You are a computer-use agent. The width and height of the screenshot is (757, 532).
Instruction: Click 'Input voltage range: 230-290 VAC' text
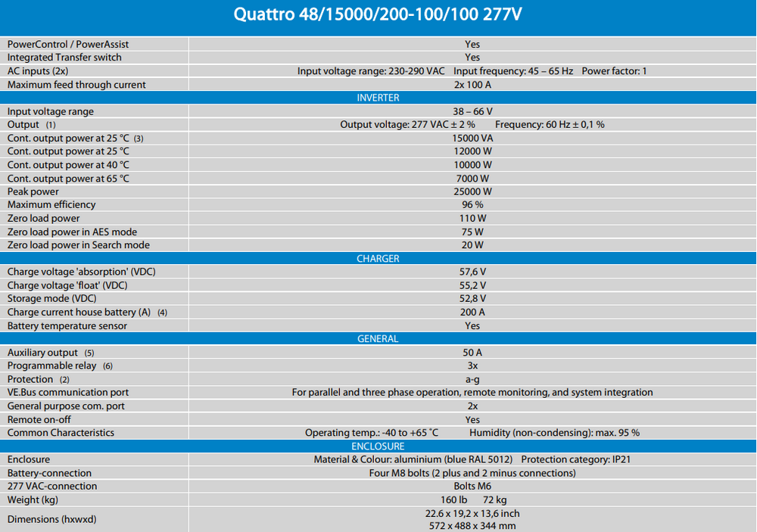click(x=371, y=71)
